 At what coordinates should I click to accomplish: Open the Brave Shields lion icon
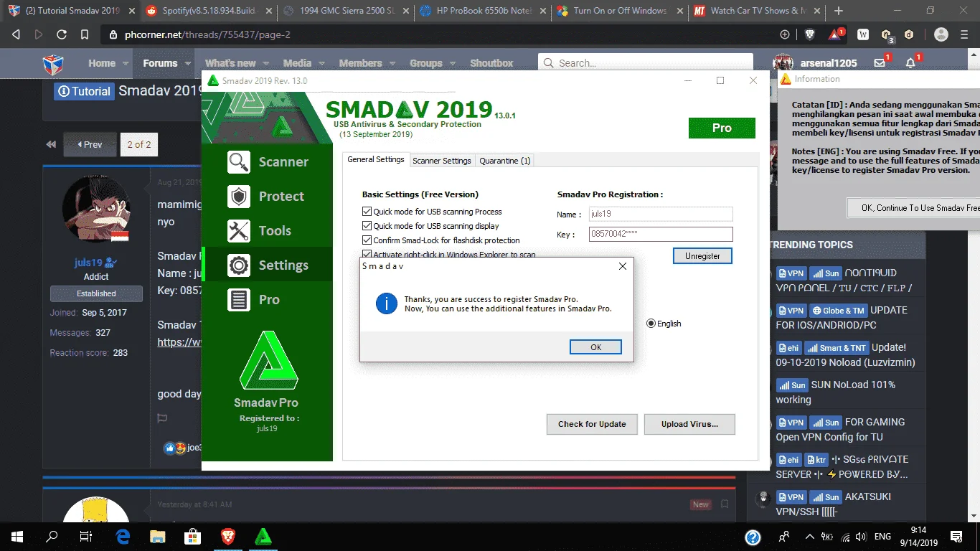point(810,34)
